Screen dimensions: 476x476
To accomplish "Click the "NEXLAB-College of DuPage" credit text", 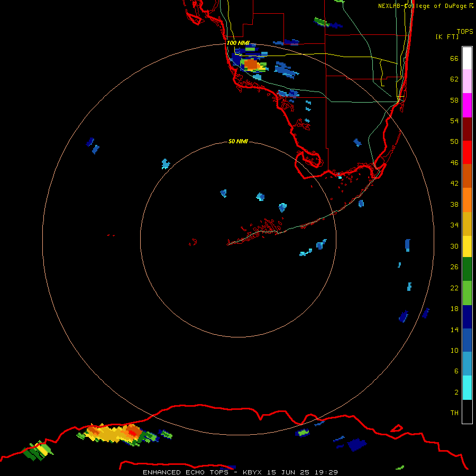I will click(423, 6).
